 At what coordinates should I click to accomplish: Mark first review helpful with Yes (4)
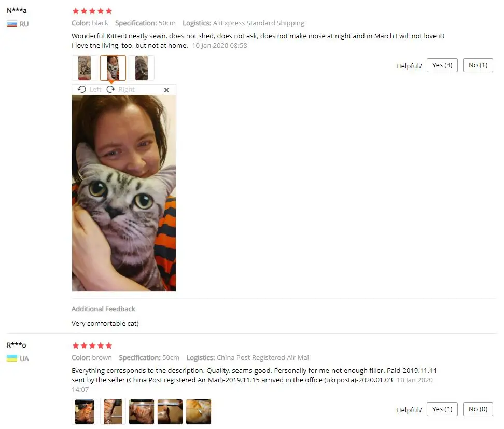pyautogui.click(x=442, y=65)
